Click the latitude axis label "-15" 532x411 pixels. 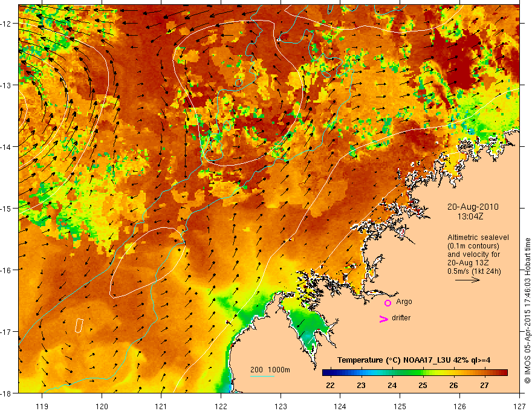6,208
